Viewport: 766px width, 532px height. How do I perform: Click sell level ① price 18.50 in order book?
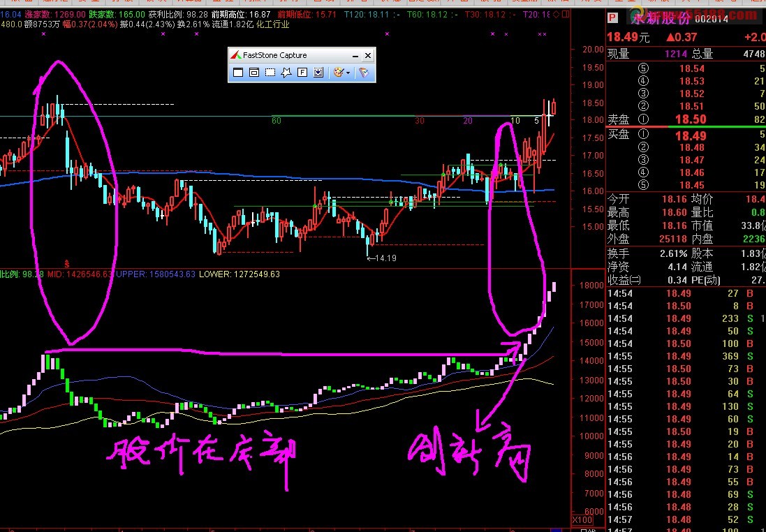click(691, 119)
